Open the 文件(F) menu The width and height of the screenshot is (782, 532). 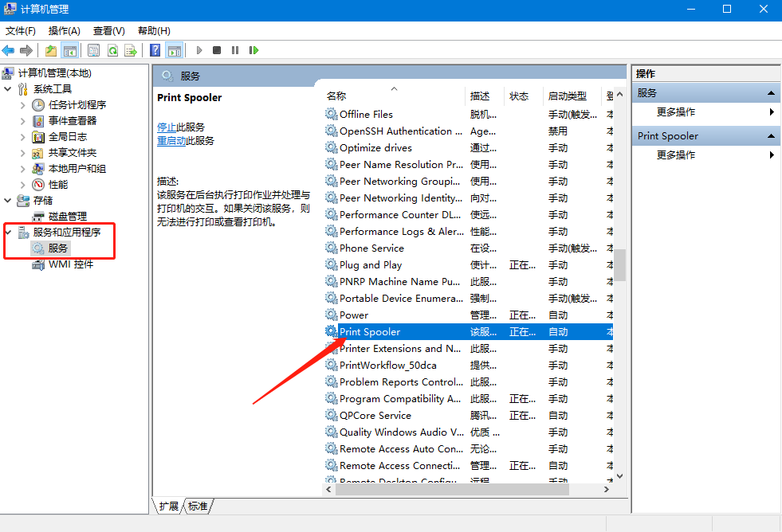coord(21,31)
